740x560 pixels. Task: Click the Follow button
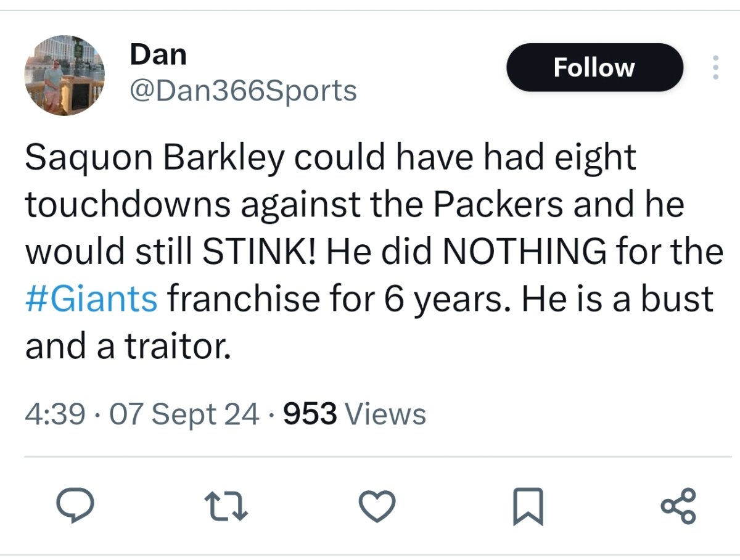pyautogui.click(x=594, y=67)
